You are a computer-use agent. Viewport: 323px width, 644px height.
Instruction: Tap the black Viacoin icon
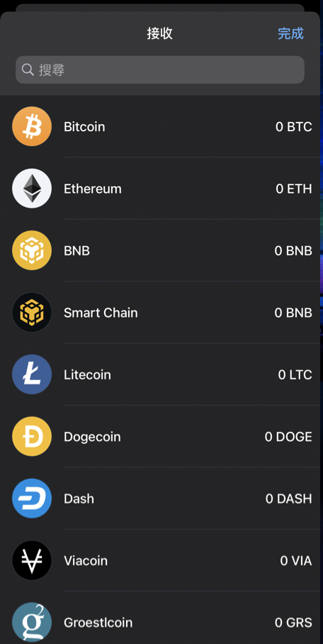32,560
